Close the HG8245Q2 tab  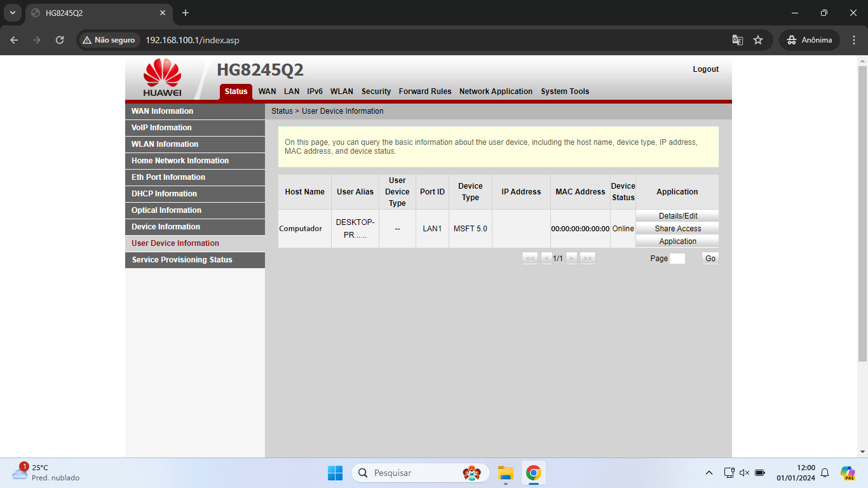(163, 13)
